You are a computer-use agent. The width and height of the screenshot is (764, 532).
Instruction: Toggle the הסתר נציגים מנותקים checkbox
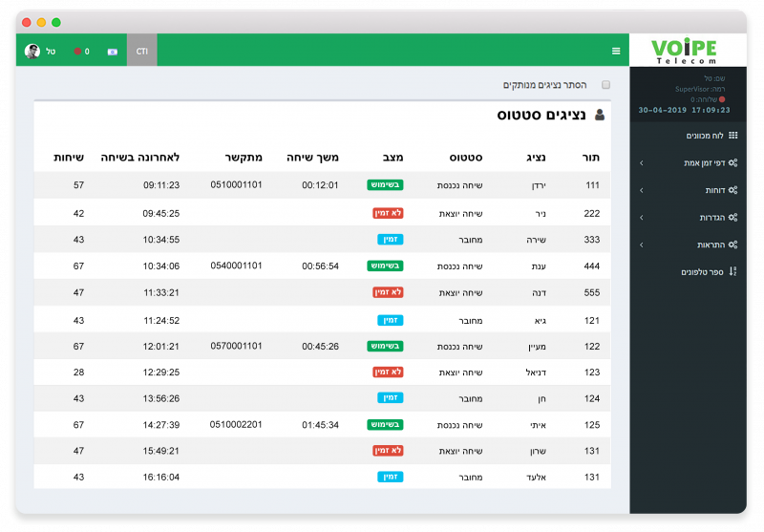(605, 85)
